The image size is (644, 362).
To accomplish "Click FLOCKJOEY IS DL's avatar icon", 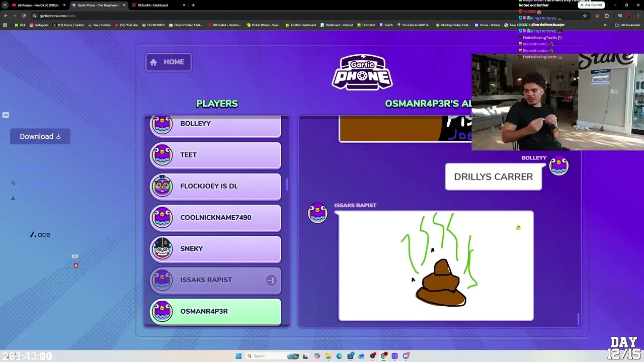I will click(x=162, y=186).
